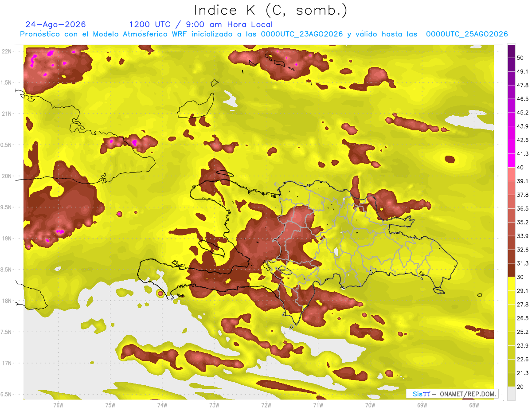Click the longitude label "72W"

pyautogui.click(x=266, y=405)
